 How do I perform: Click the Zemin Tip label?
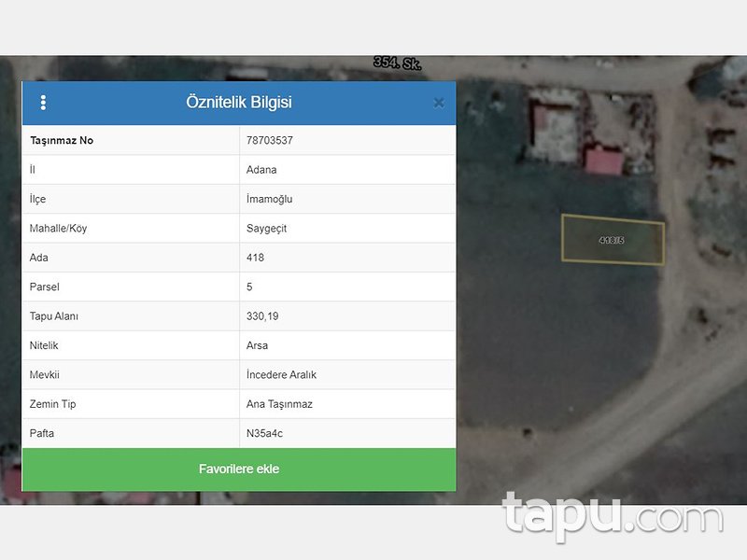click(52, 404)
